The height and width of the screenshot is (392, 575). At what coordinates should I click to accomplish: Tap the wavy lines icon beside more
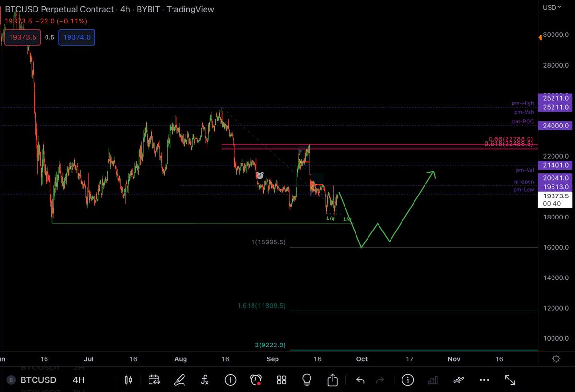459,380
